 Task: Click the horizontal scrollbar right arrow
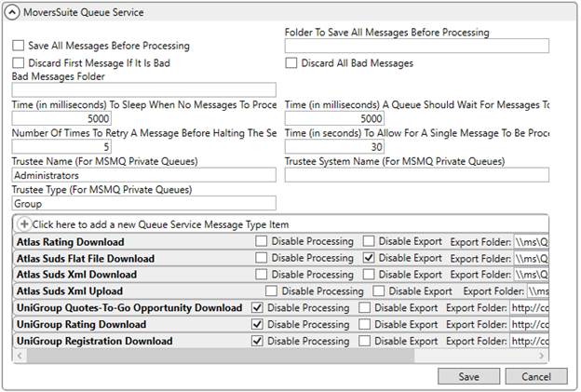(543, 356)
